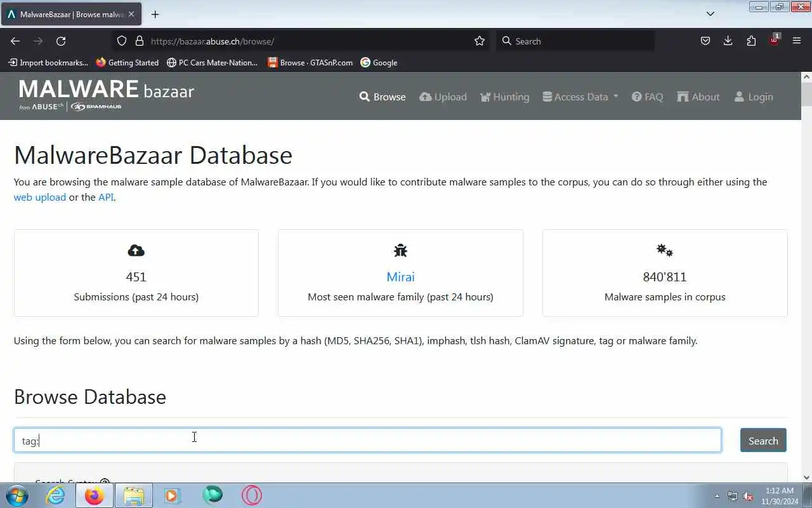
Task: Follow the web upload link
Action: pos(40,197)
